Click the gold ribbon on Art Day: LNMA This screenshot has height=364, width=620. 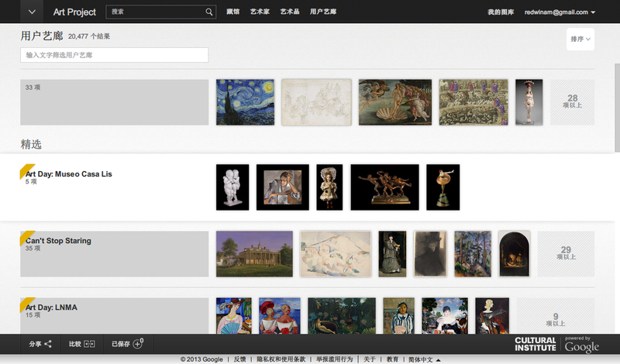click(x=27, y=304)
